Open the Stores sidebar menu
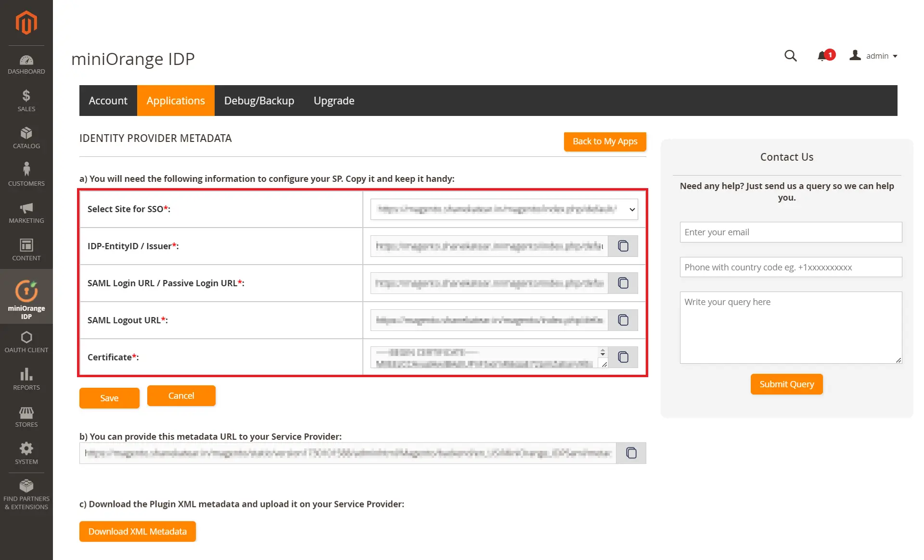924x560 pixels. (26, 417)
